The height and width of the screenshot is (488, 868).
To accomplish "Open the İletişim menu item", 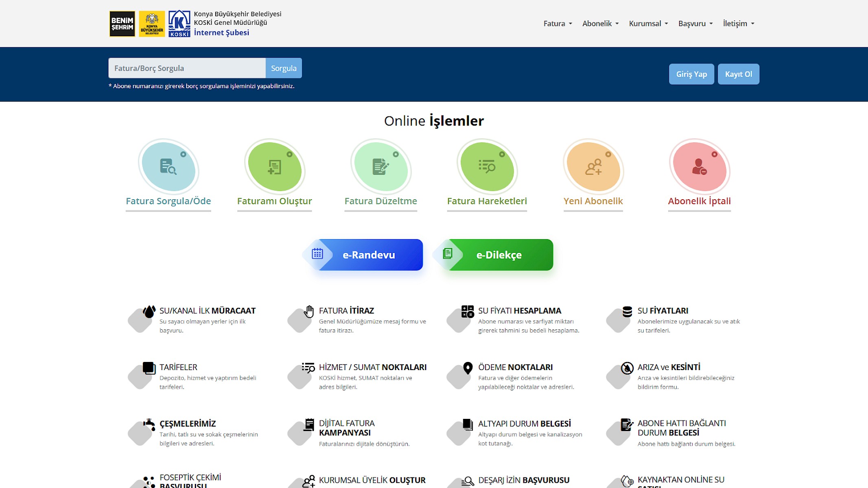I will pos(738,24).
